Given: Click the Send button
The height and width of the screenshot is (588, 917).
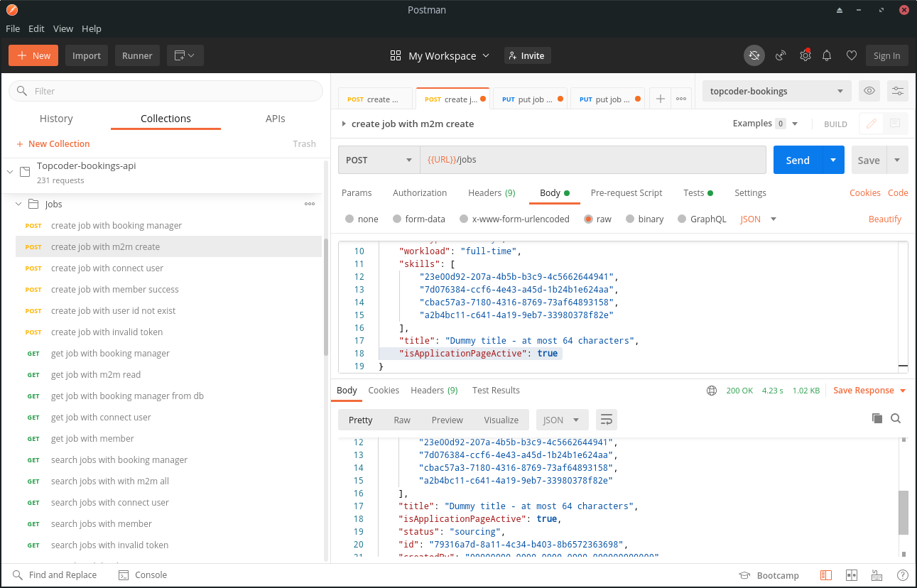Looking at the screenshot, I should click(x=798, y=160).
